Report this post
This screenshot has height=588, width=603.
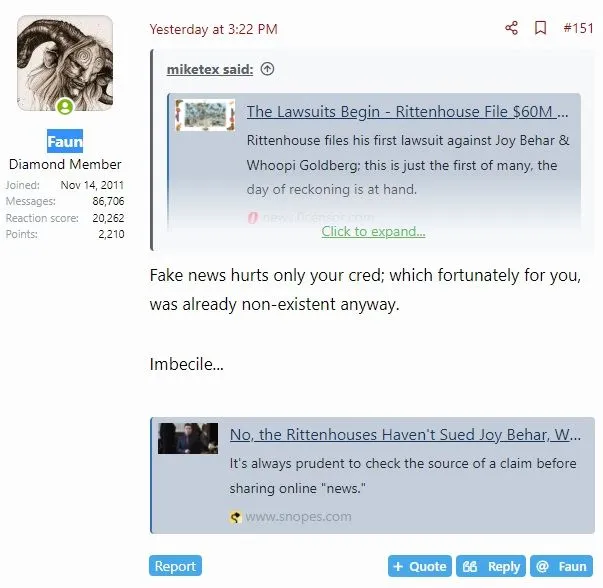click(x=175, y=566)
